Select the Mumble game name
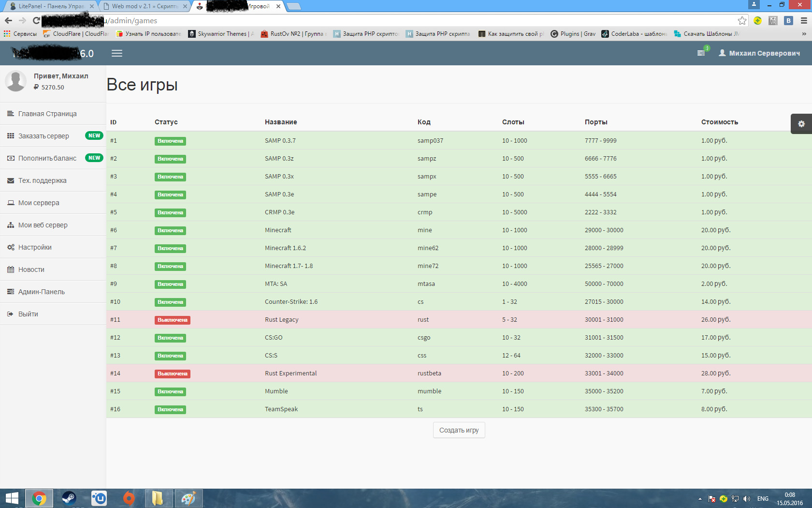Image resolution: width=812 pixels, height=508 pixels. pyautogui.click(x=276, y=391)
